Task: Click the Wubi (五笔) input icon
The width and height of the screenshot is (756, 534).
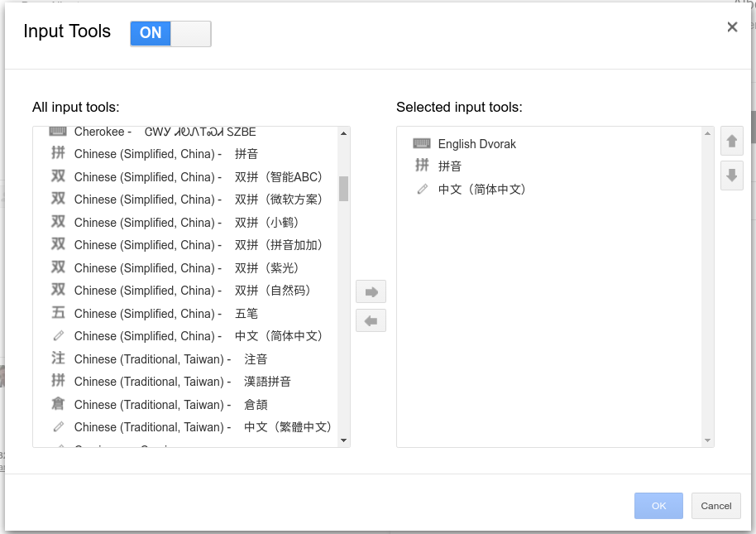Action: tap(58, 313)
